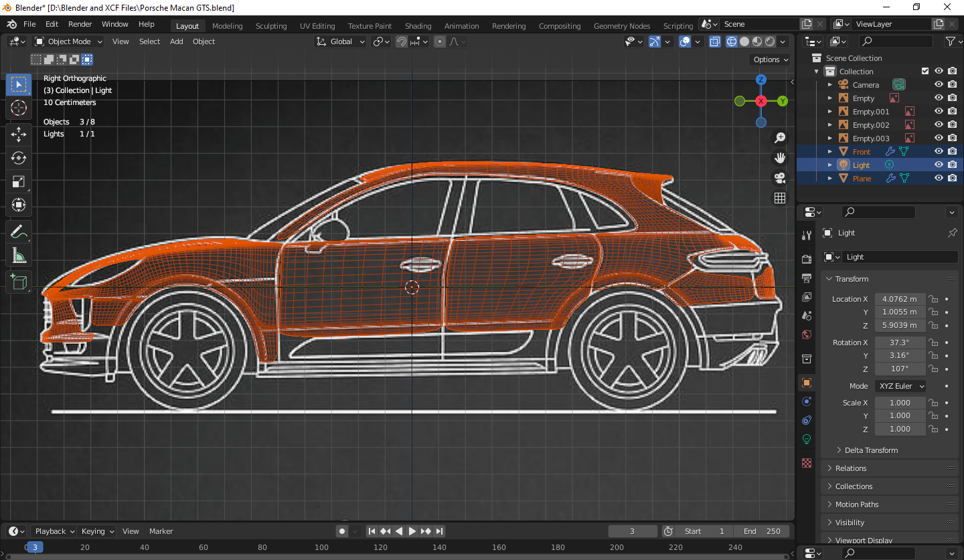Toggle auto keying record button
The height and width of the screenshot is (560, 964).
click(342, 531)
